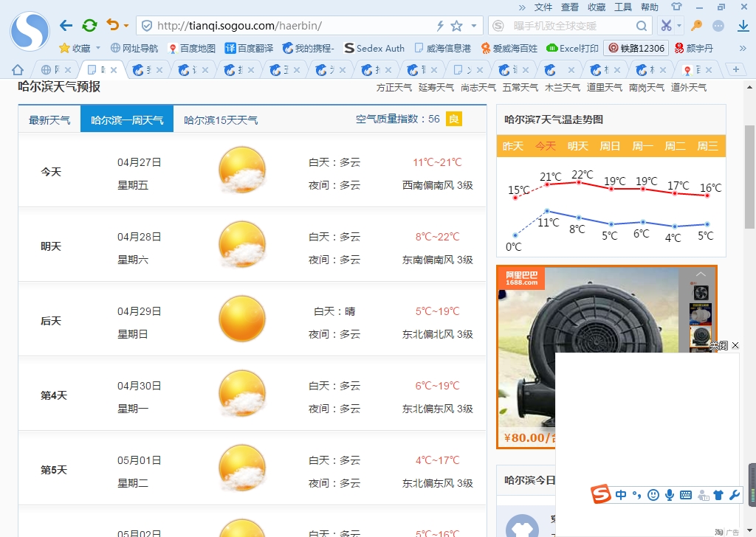Click the scissors screenshot tool icon
This screenshot has height=537, width=756.
pyautogui.click(x=666, y=26)
